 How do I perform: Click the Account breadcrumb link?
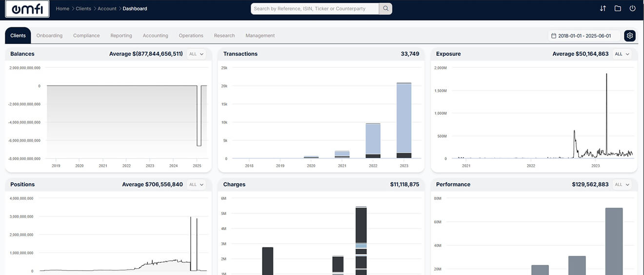click(x=107, y=9)
